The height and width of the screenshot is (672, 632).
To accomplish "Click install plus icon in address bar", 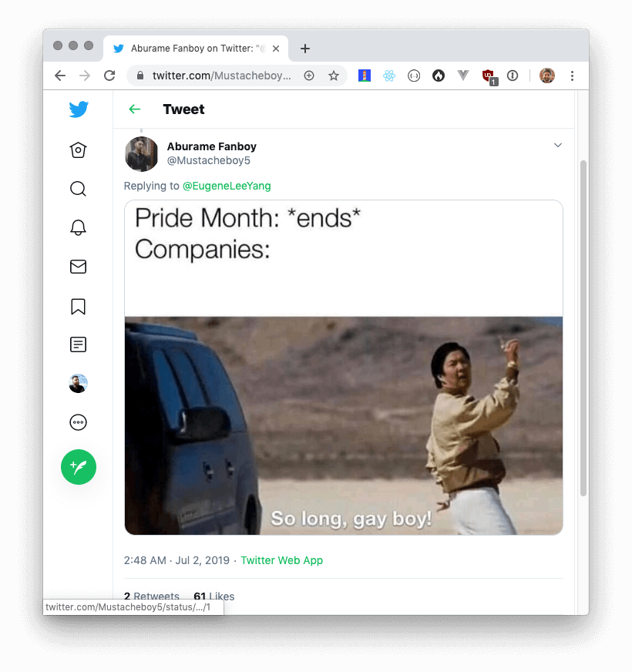I will (309, 76).
